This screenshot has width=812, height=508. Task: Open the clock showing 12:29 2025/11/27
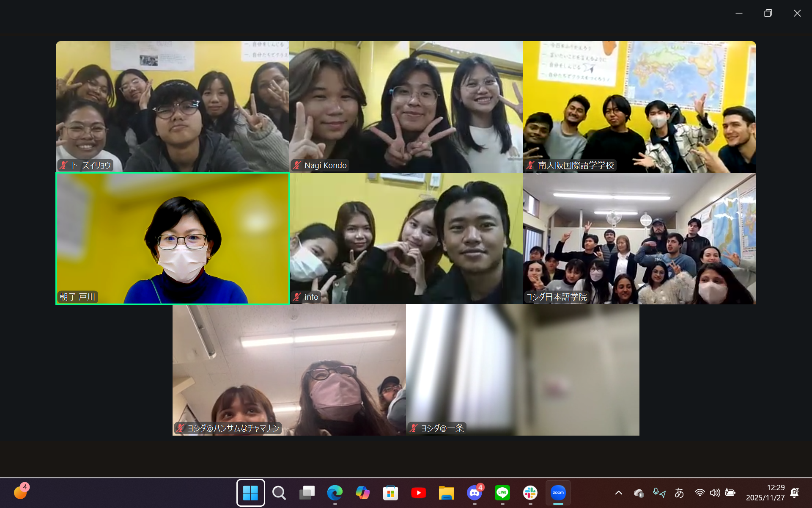765,493
